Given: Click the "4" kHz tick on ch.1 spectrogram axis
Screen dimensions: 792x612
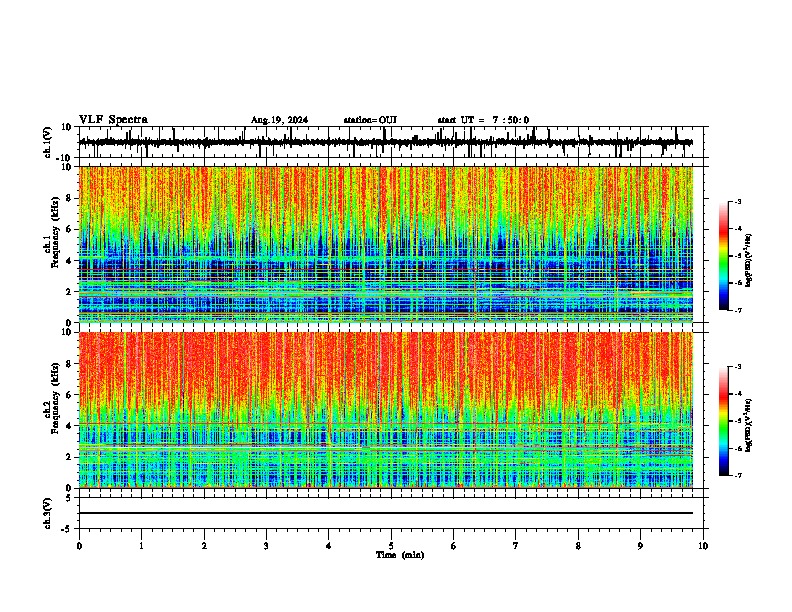Looking at the screenshot, I should pos(70,261).
